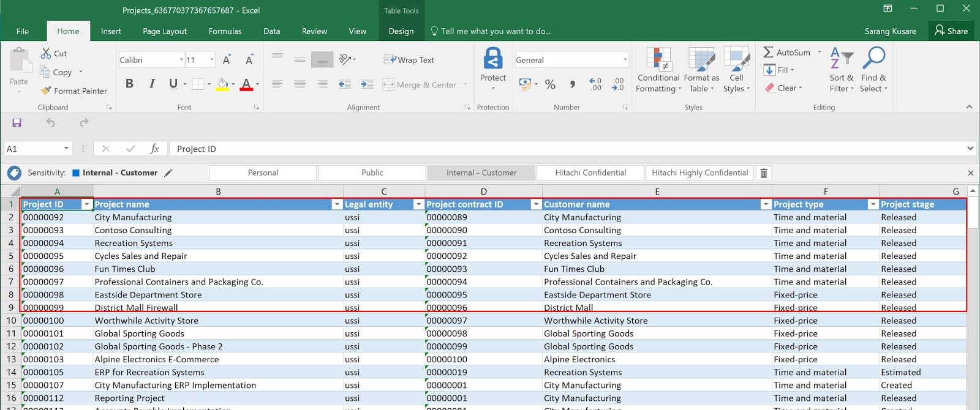Click the Paste clipboard icon

point(20,61)
